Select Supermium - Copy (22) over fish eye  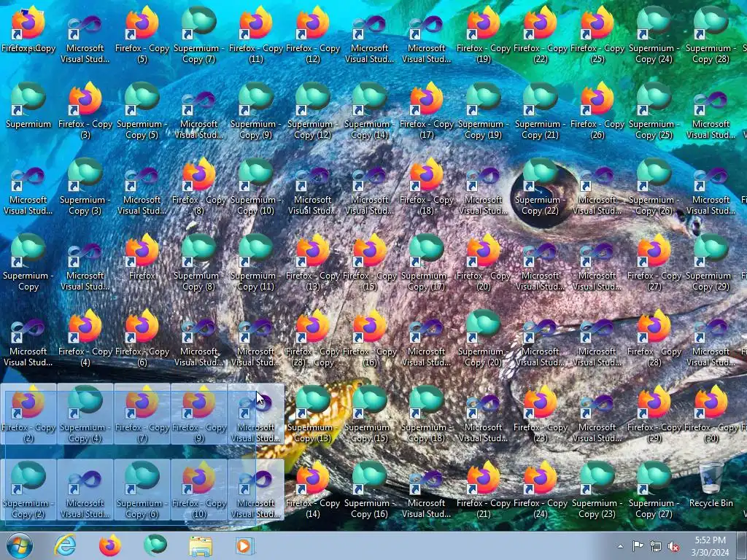[x=541, y=186]
